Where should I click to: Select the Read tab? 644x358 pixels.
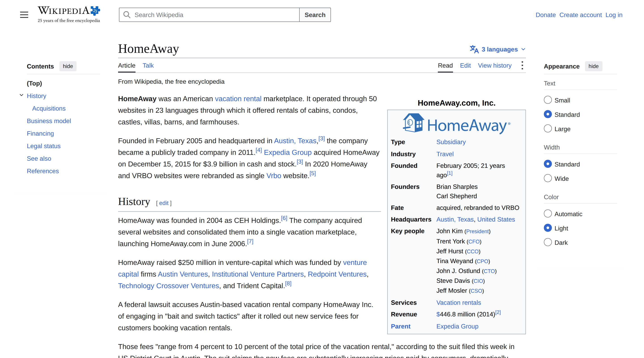445,66
